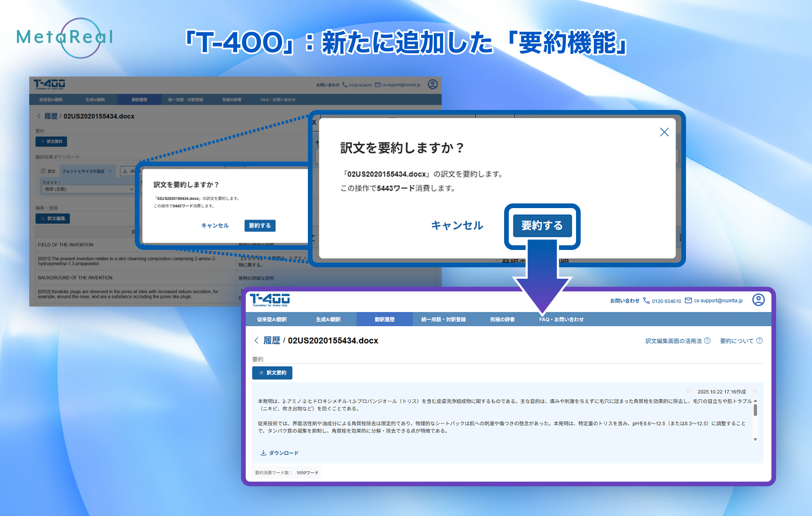Click help icon next to 訳文編集画面の活用法
This screenshot has height=516, width=812.
click(x=708, y=340)
